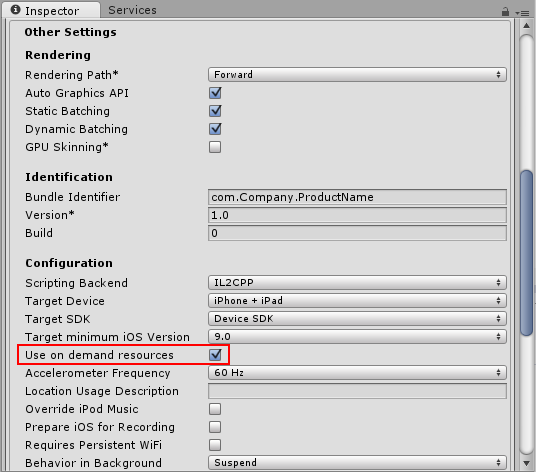Click the scrollbar down arrow
This screenshot has width=536, height=472.
tap(526, 463)
